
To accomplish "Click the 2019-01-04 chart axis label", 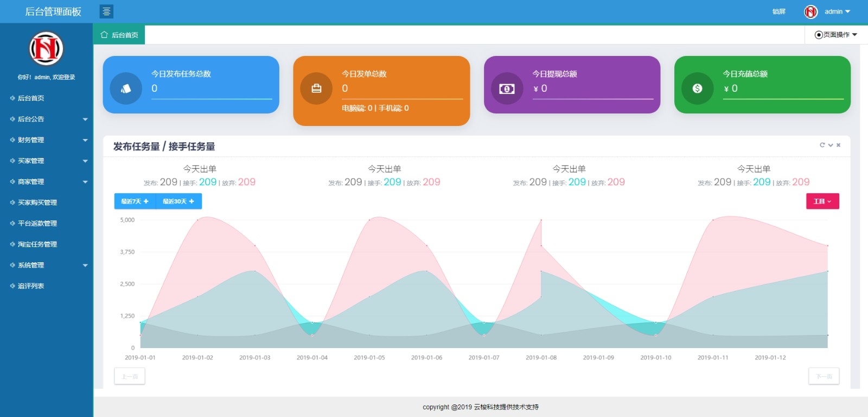I will coord(312,357).
